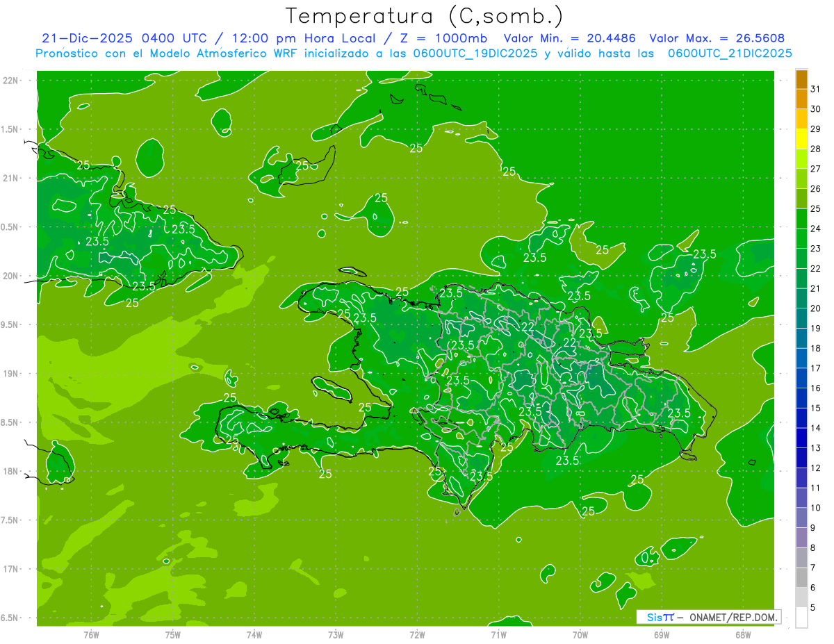Click the "27" value on the color legend
The height and width of the screenshot is (644, 834).
(816, 169)
